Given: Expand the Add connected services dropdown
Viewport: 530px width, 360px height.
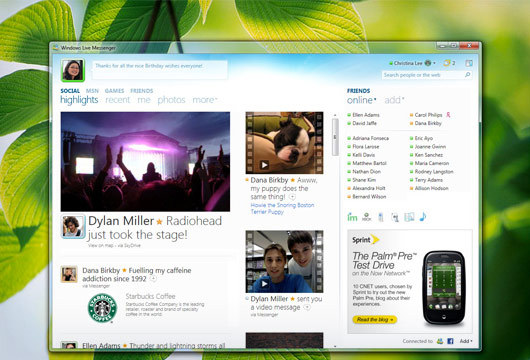Looking at the screenshot, I should click(466, 341).
